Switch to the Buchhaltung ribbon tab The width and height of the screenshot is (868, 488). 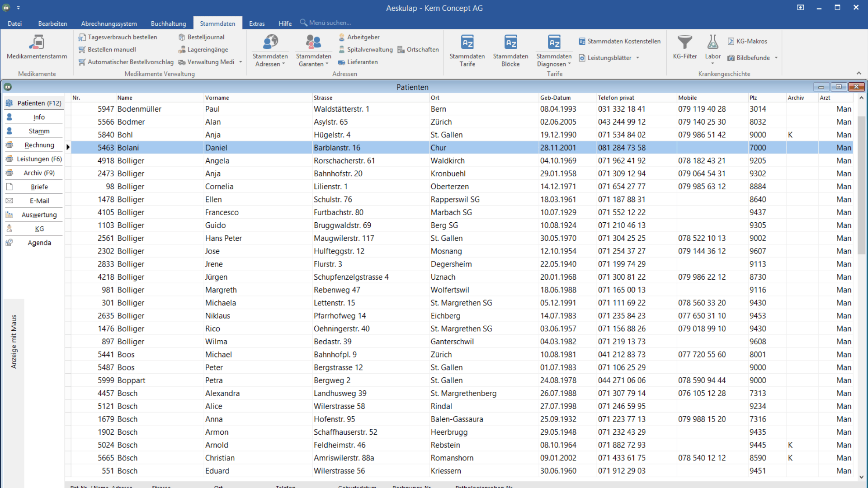pos(168,23)
